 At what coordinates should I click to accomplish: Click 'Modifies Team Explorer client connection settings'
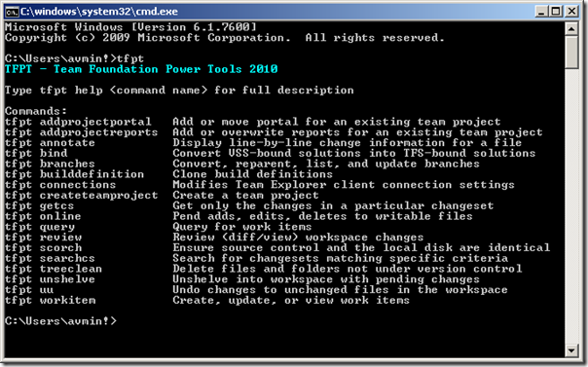[x=344, y=184]
